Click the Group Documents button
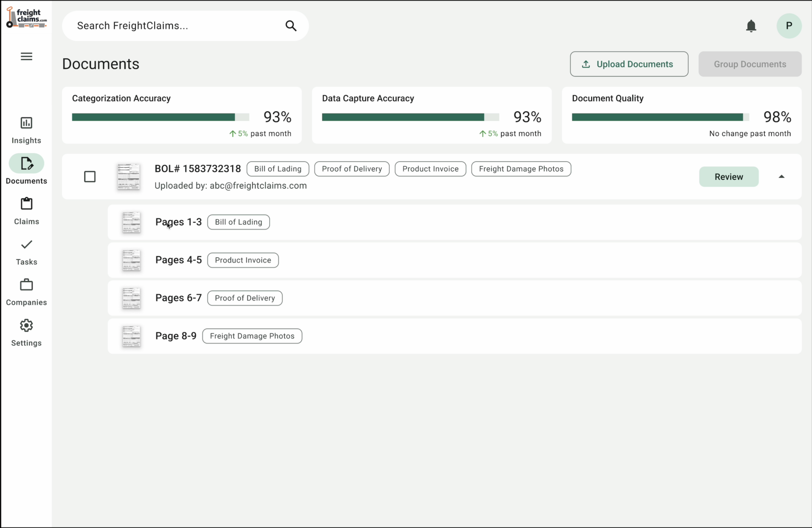 click(749, 64)
